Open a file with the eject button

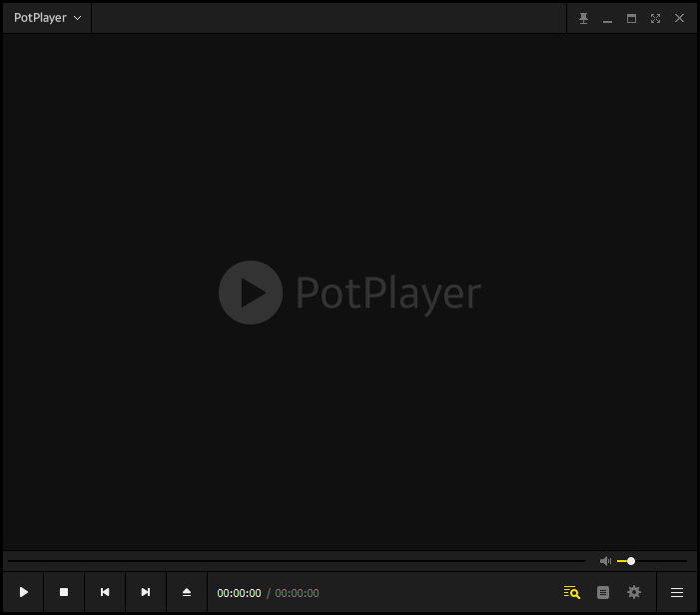tap(187, 592)
